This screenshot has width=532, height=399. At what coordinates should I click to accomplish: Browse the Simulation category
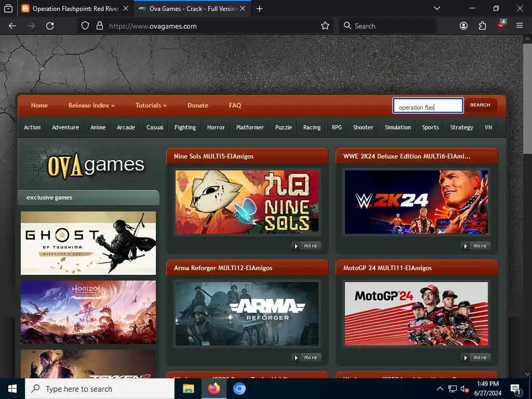pos(397,128)
